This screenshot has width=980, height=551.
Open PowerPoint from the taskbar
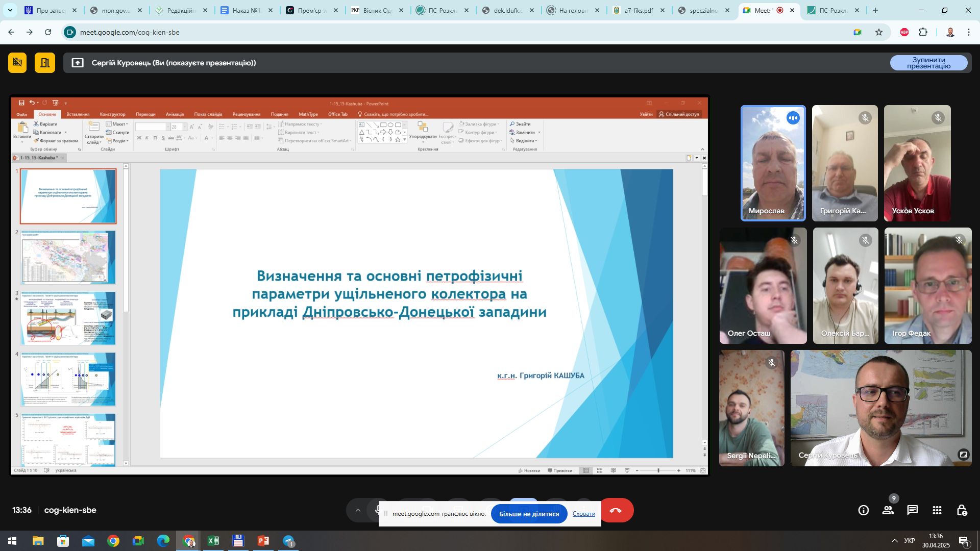[263, 541]
